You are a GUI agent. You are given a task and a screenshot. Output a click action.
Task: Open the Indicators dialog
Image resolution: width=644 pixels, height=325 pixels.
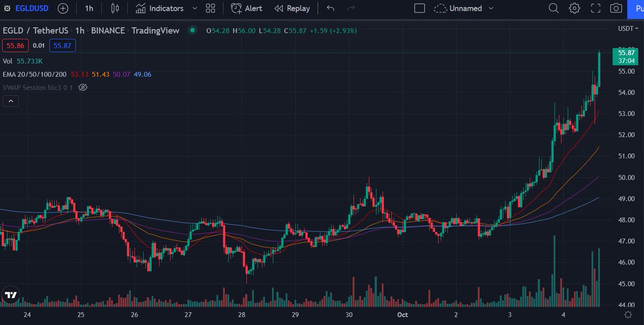pyautogui.click(x=159, y=9)
